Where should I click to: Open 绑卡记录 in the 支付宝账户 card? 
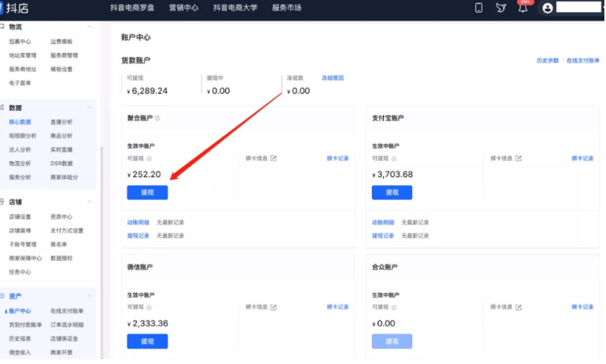click(x=583, y=159)
